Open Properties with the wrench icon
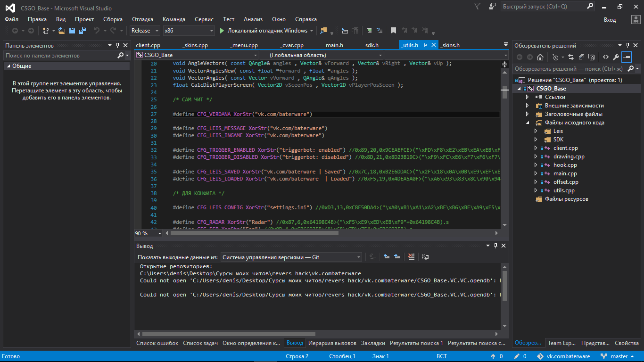This screenshot has height=362, width=644. tap(616, 57)
